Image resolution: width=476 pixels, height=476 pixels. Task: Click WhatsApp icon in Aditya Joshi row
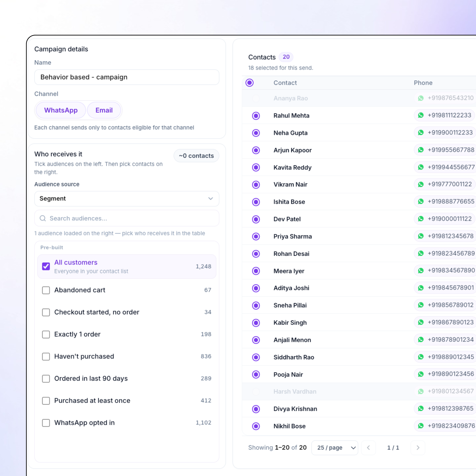pyautogui.click(x=421, y=288)
